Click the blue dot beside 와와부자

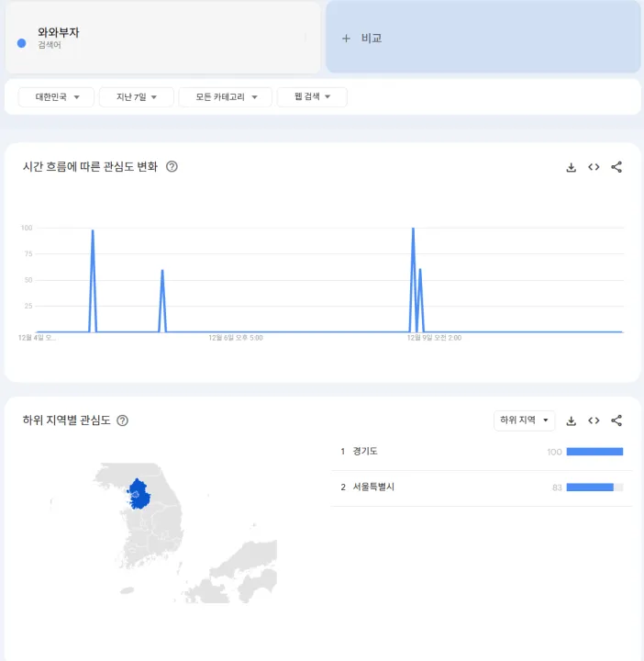click(x=21, y=42)
